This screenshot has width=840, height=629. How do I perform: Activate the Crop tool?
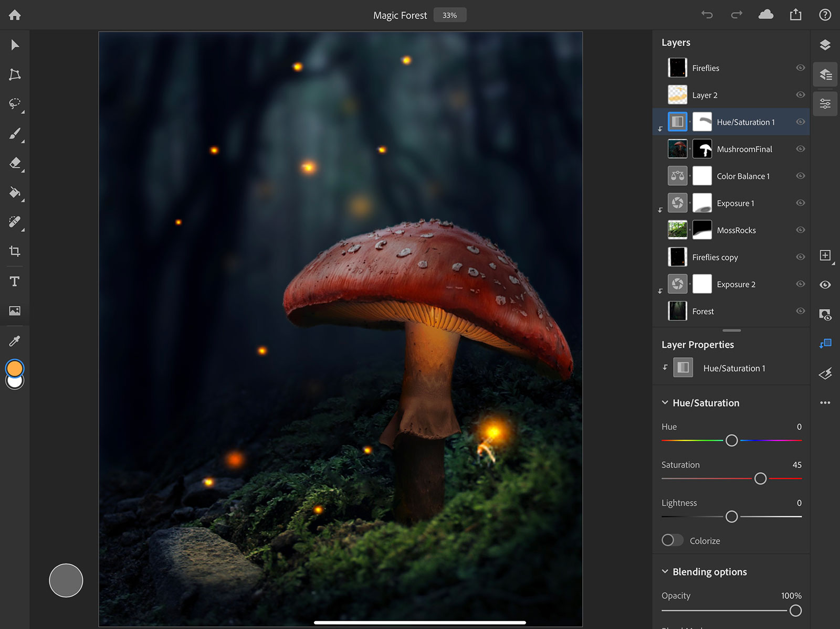15,251
